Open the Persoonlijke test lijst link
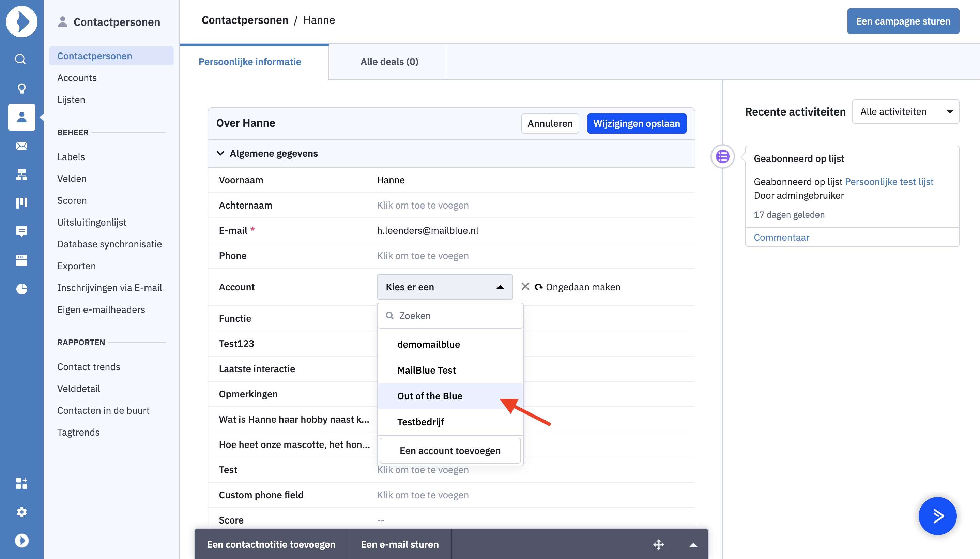The image size is (980, 559). 889,182
